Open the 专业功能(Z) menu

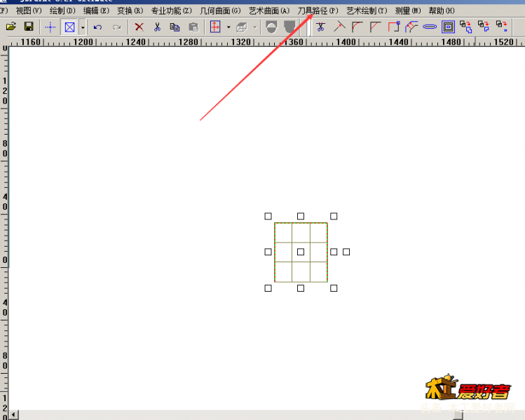[172, 11]
